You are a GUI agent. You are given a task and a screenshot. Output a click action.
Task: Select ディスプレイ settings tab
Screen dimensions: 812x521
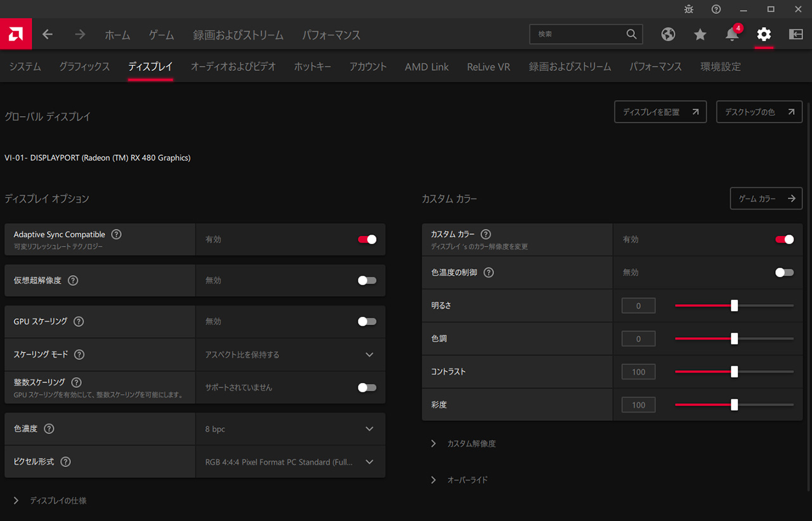pyautogui.click(x=150, y=67)
